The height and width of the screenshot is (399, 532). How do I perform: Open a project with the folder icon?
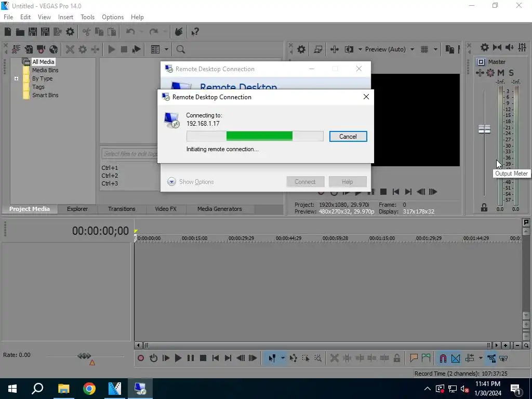click(x=20, y=32)
